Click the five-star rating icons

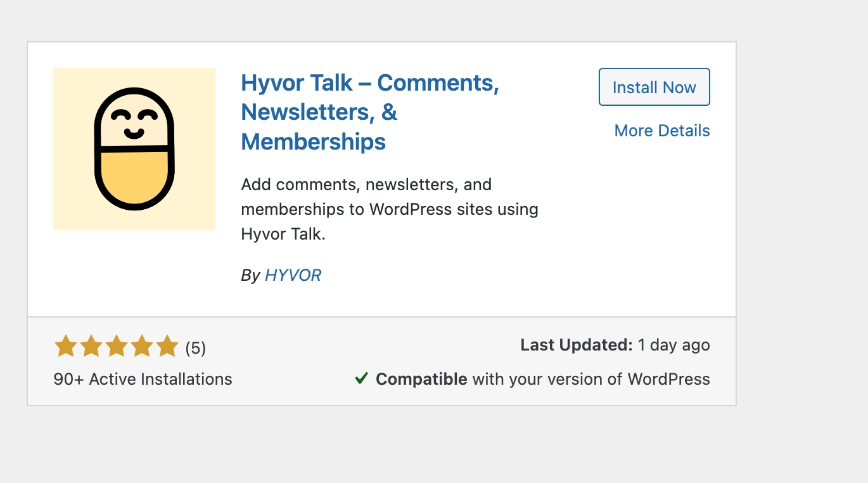pyautogui.click(x=117, y=347)
